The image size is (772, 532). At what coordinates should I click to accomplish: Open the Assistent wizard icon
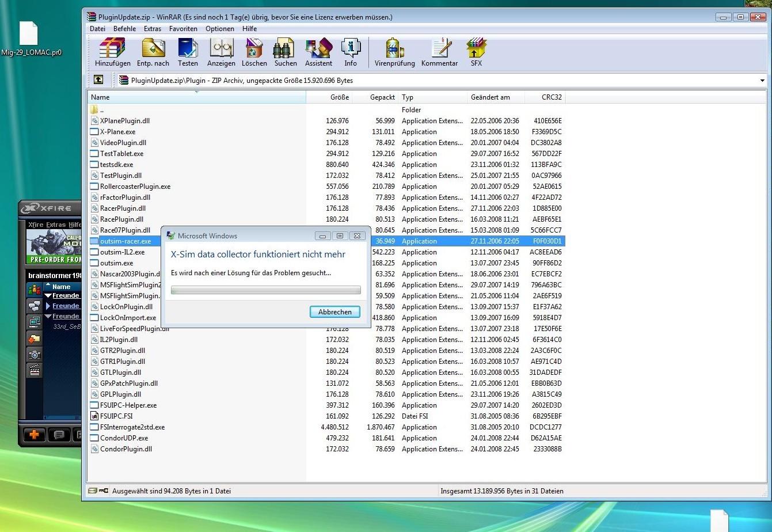[318, 53]
